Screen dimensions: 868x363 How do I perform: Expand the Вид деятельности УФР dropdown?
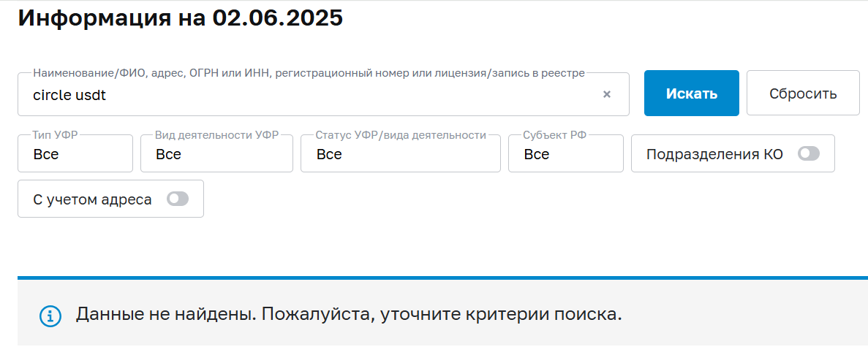216,154
